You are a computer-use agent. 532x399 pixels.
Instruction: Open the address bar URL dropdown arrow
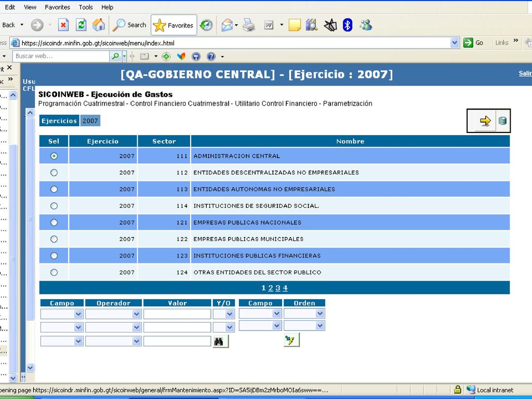pyautogui.click(x=455, y=43)
